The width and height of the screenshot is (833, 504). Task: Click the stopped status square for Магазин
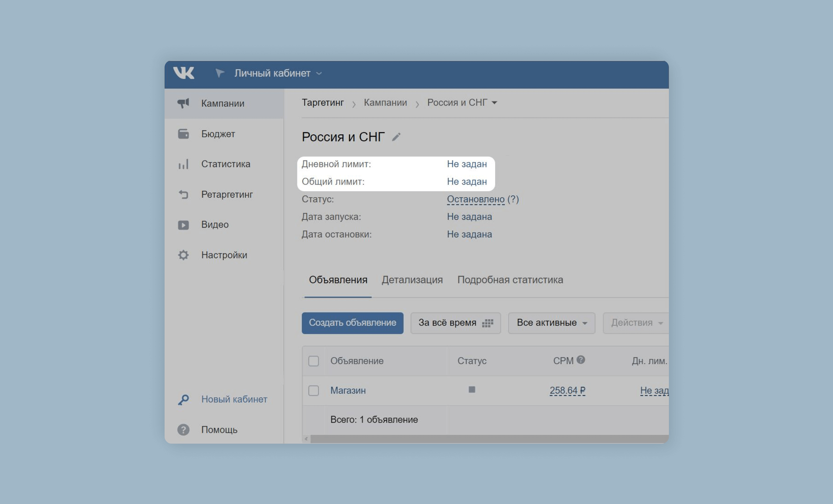472,389
